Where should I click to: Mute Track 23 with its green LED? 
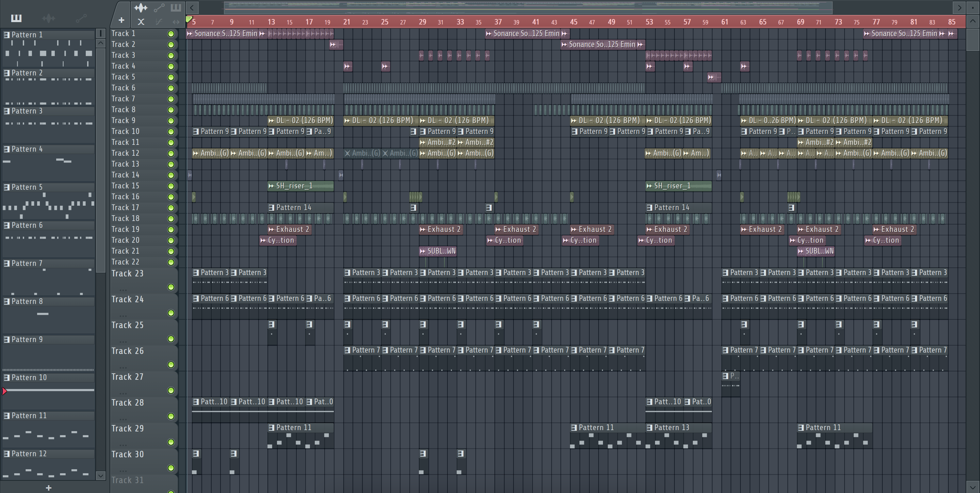tap(171, 287)
